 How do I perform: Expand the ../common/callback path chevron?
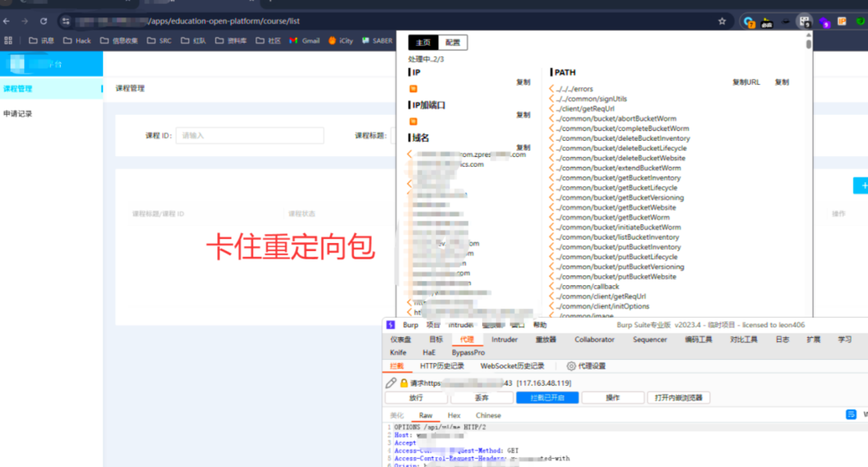coord(551,286)
